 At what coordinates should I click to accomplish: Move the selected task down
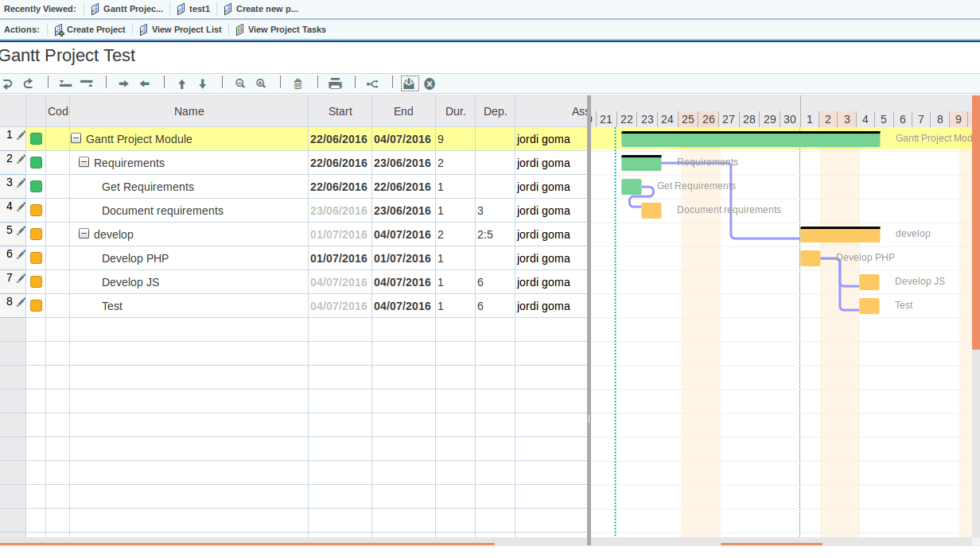[203, 83]
